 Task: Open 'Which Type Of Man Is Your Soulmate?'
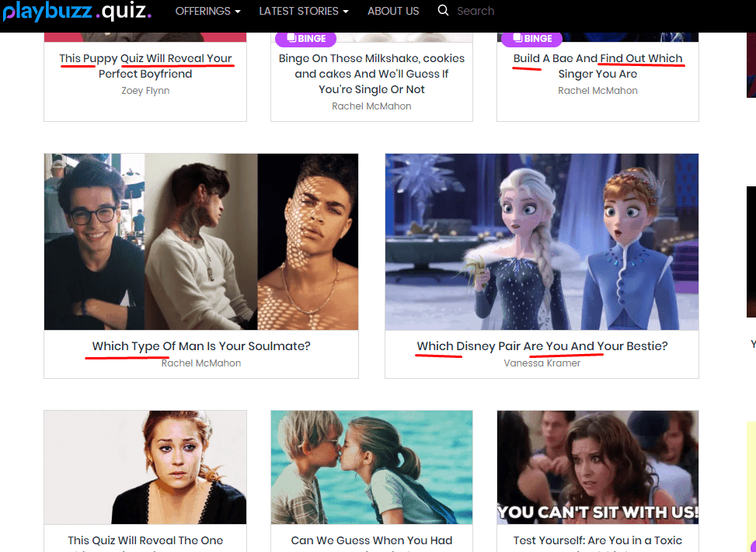tap(201, 345)
